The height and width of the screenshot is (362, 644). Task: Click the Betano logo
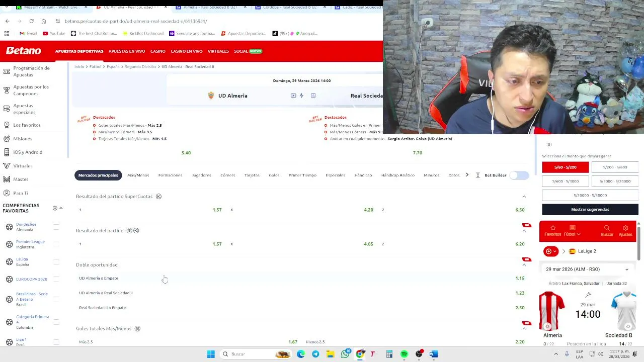click(24, 51)
